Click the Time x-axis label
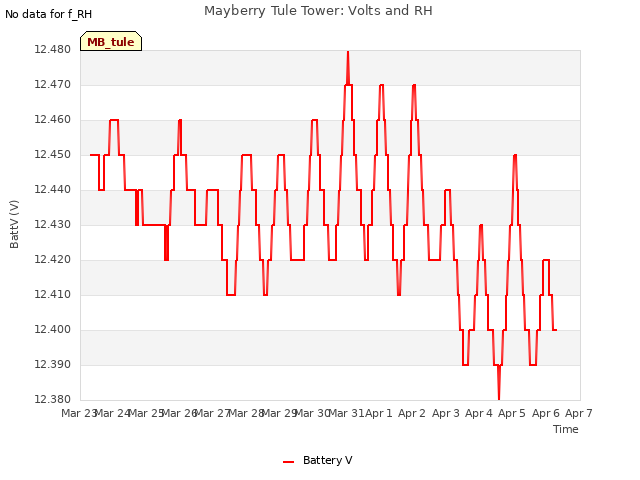 tap(565, 429)
